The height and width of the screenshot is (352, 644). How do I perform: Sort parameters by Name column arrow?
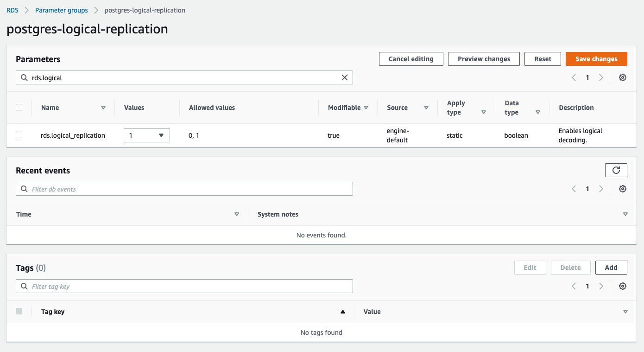coord(103,108)
